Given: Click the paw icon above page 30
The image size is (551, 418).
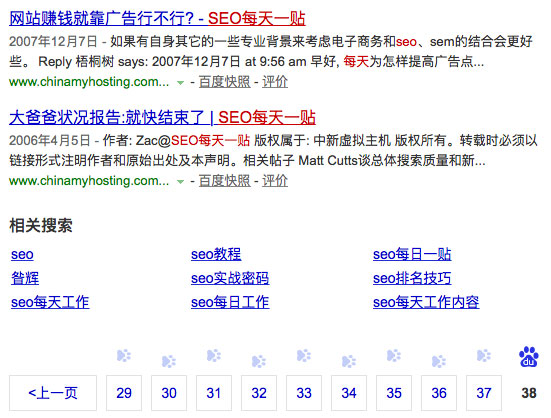Looking at the screenshot, I should 169,361.
